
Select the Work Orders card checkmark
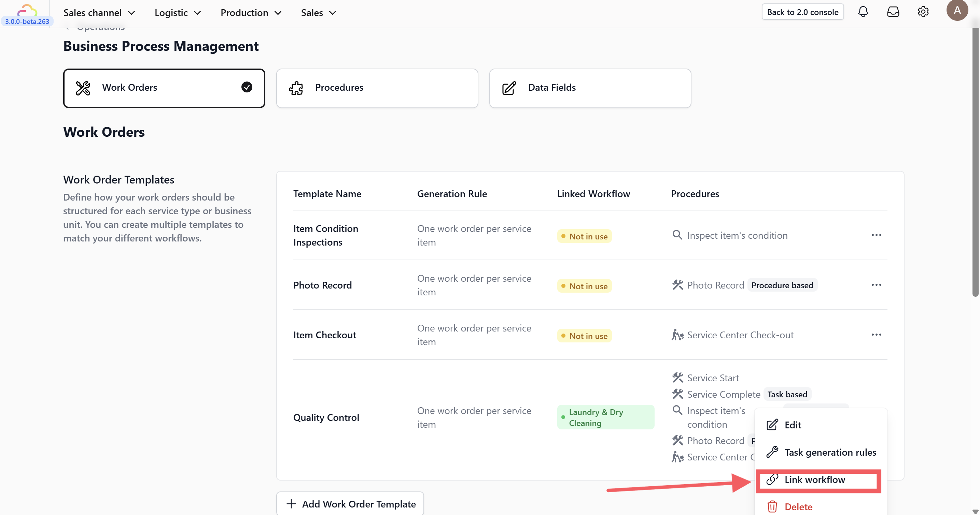(247, 87)
